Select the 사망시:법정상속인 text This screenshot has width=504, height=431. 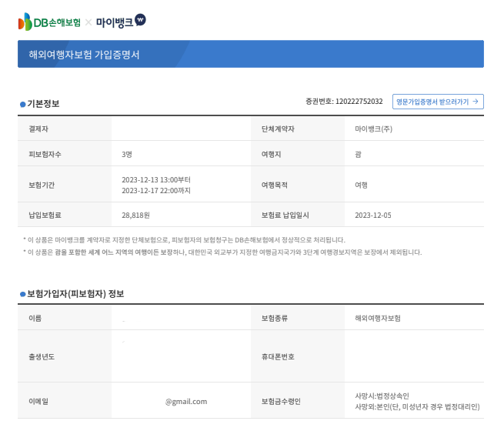coord(382,396)
